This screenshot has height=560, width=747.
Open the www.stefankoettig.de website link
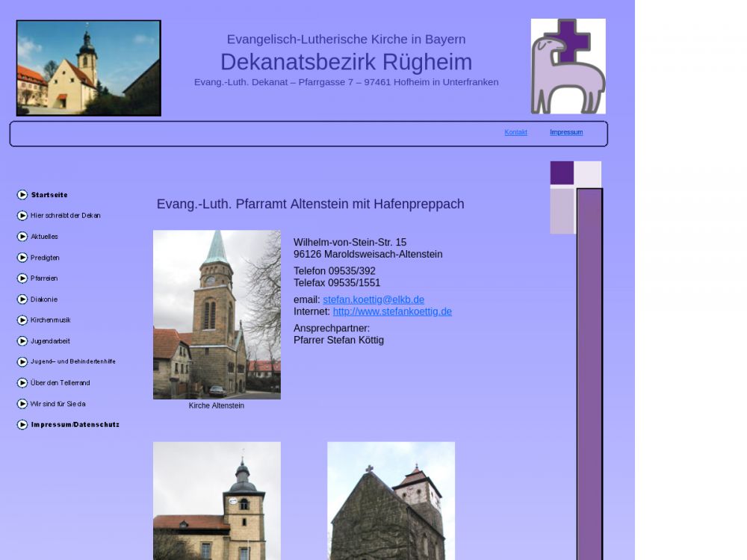pos(392,311)
